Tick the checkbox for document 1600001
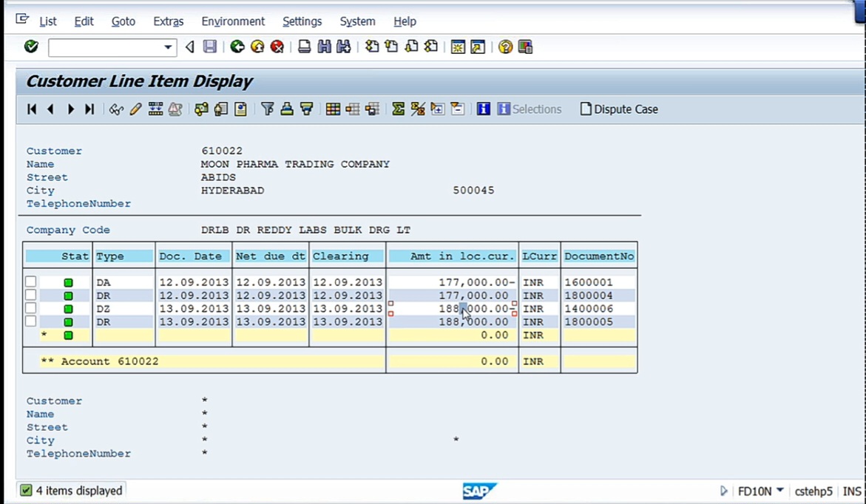Screen dimensions: 866x504 pos(31,282)
